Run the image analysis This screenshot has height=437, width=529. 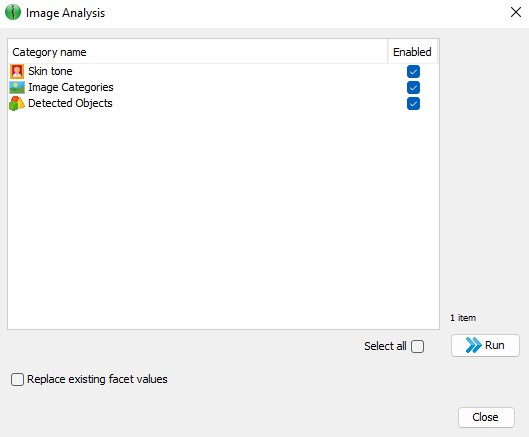[485, 345]
